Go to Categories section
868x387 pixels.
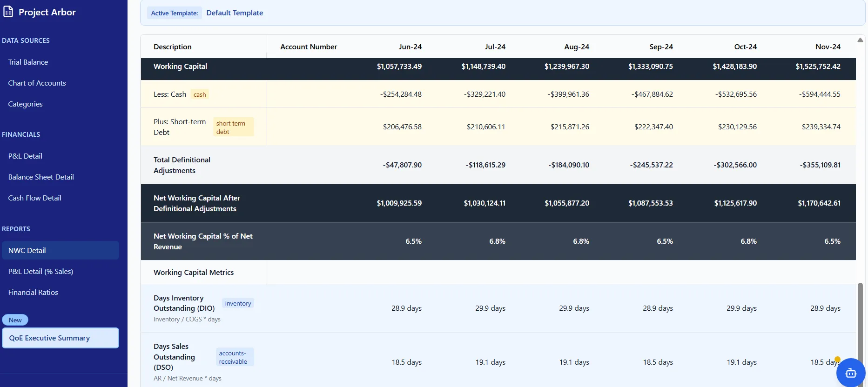point(25,104)
